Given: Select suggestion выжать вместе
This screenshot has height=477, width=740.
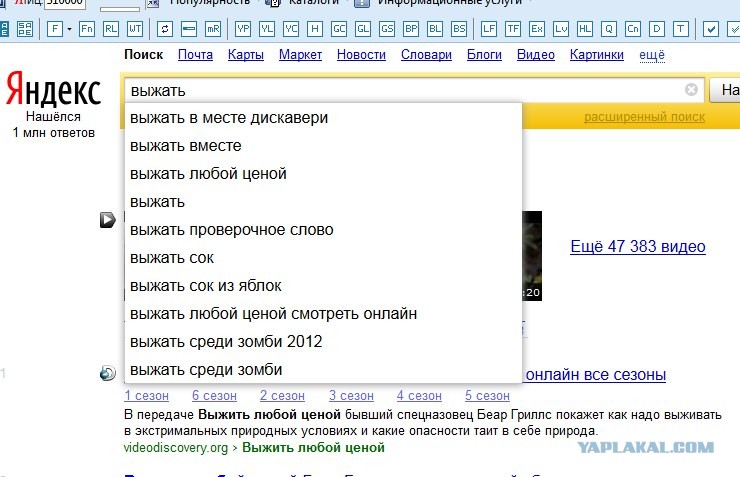Looking at the screenshot, I should point(323,146).
